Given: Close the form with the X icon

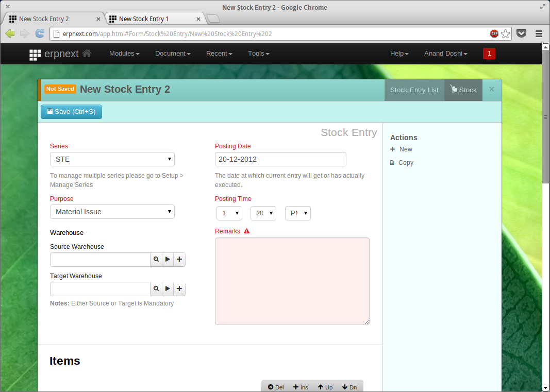Looking at the screenshot, I should click(x=491, y=90).
